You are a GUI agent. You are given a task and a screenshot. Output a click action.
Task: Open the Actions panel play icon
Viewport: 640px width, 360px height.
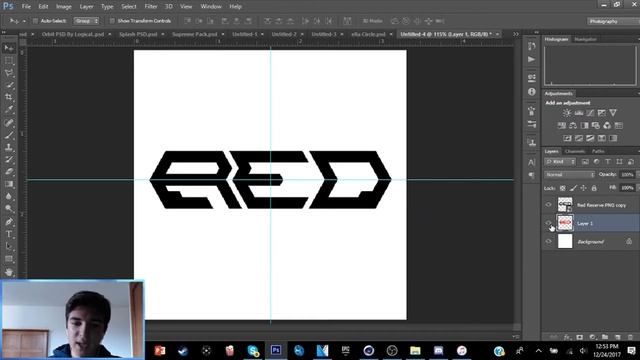[531, 60]
